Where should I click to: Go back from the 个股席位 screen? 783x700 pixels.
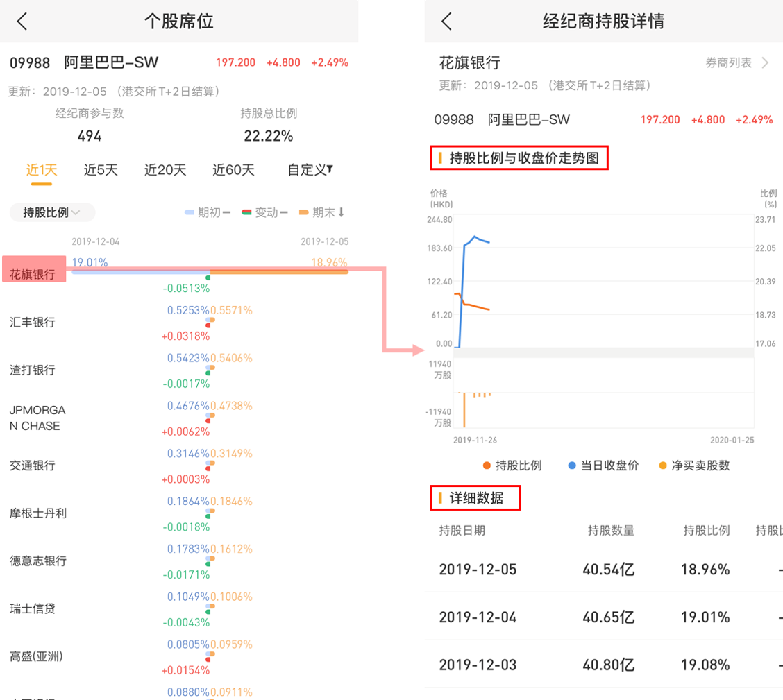(x=22, y=22)
